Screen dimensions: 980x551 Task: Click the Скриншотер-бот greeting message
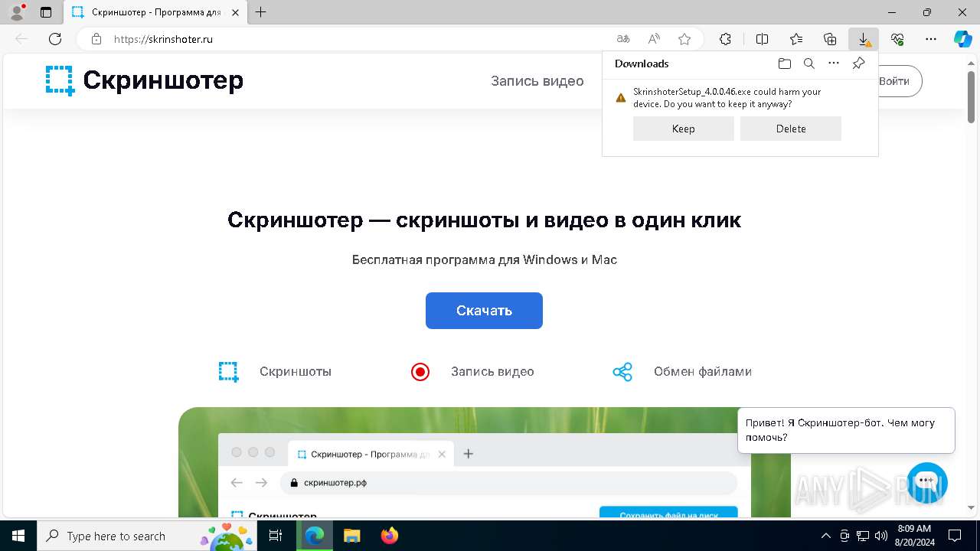point(846,430)
